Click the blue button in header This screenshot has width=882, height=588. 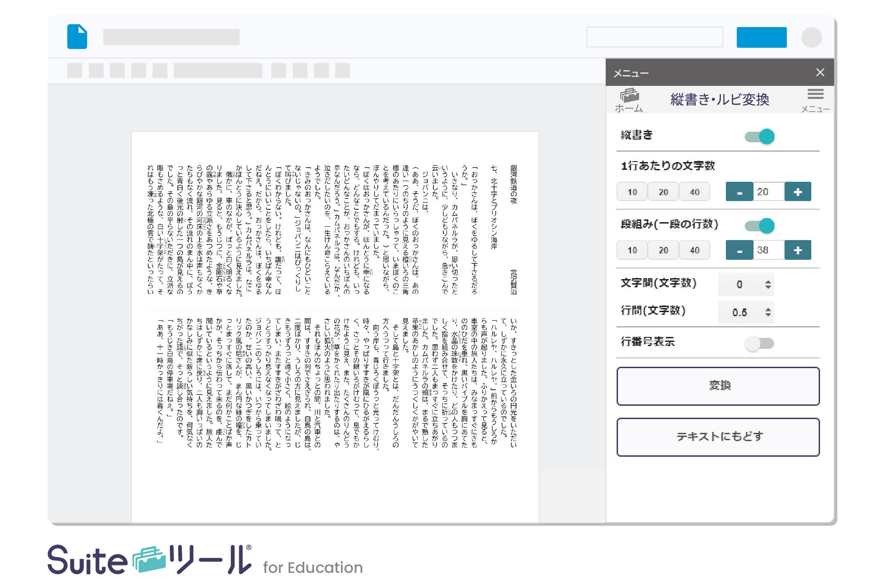pos(761,37)
